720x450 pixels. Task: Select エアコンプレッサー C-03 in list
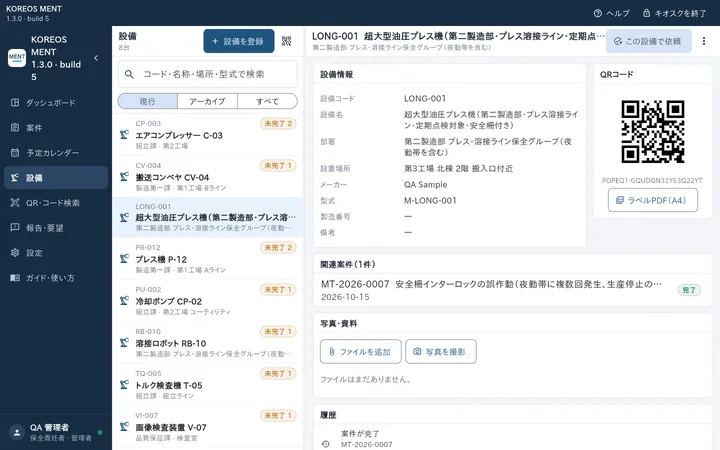[x=208, y=135]
